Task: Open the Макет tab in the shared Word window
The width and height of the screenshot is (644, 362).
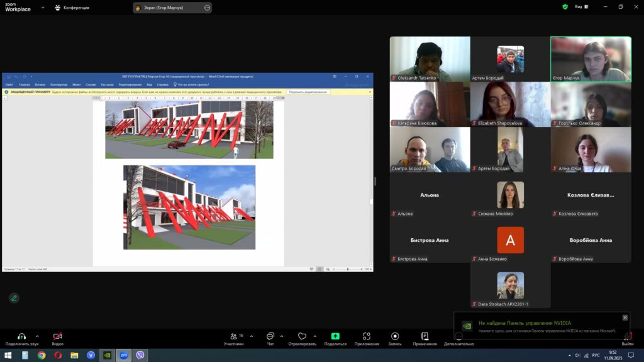Action: tap(76, 85)
